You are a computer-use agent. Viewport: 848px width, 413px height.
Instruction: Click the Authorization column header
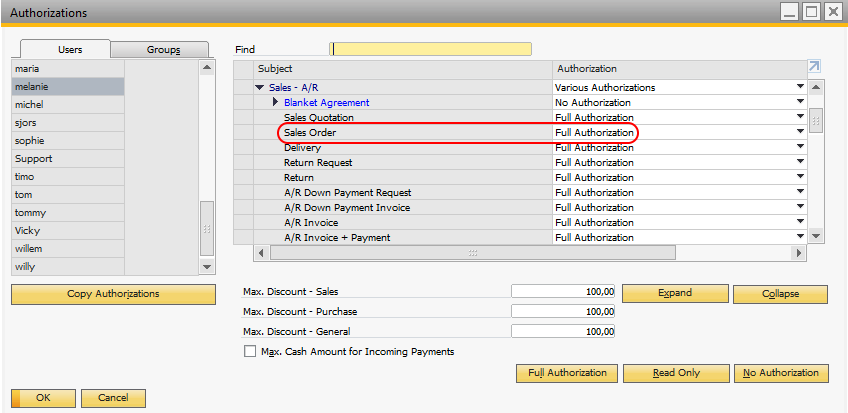[679, 69]
